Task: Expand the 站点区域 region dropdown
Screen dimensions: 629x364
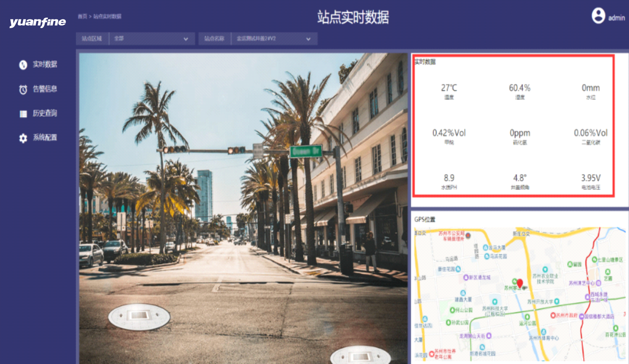Action: pos(152,39)
